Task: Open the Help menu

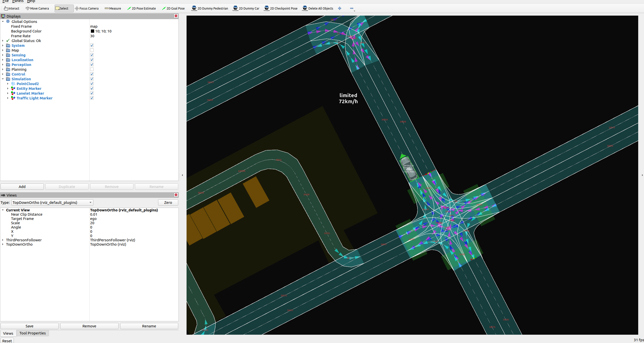Action: (31, 1)
